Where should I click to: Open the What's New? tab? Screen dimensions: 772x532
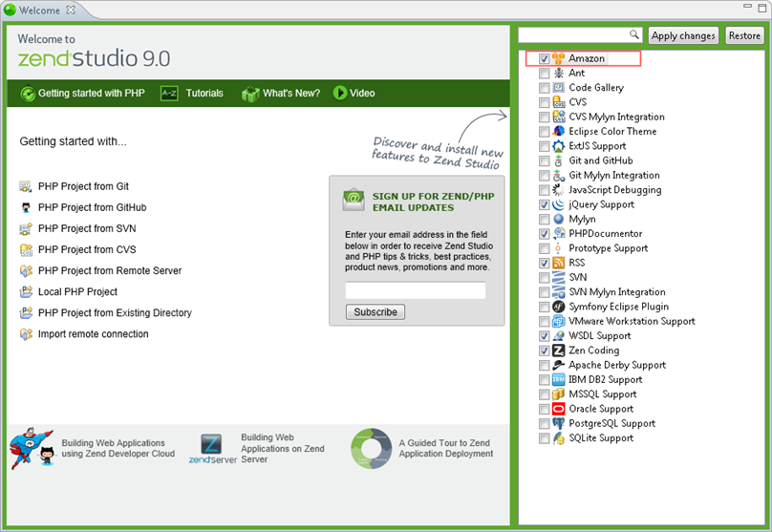point(281,93)
